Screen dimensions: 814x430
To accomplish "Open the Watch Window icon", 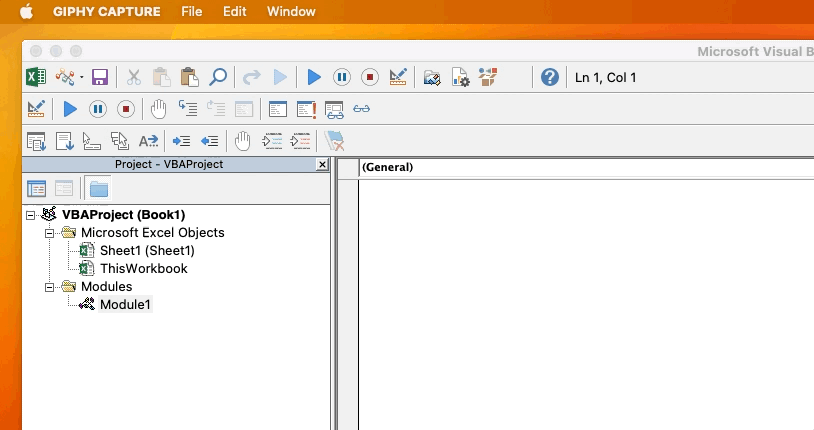I will coord(334,110).
